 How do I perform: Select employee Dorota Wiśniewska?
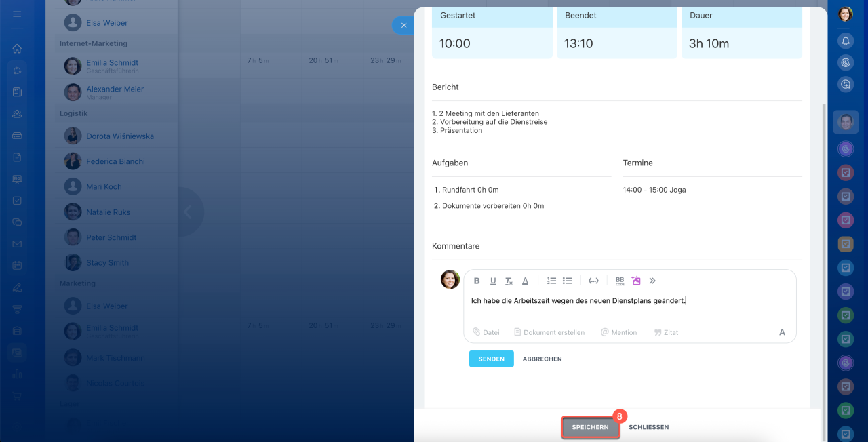(x=119, y=136)
